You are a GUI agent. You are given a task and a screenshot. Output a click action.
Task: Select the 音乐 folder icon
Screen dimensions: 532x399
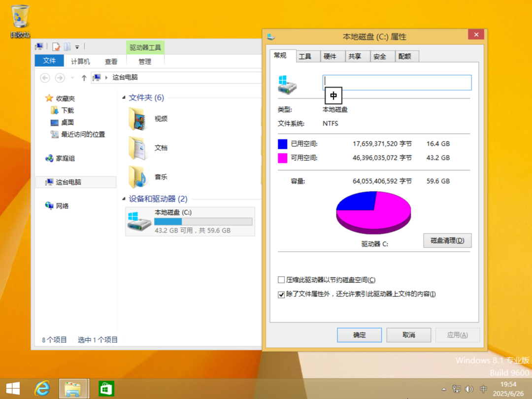click(x=137, y=177)
